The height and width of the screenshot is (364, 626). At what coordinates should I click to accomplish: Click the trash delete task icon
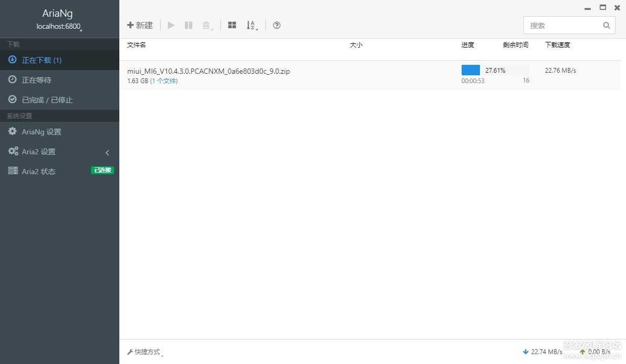click(x=207, y=25)
